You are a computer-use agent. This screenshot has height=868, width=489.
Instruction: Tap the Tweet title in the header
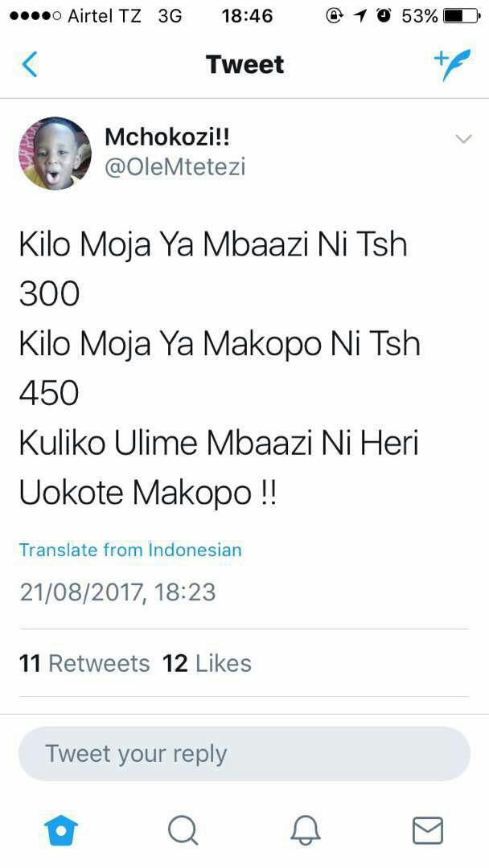(244, 64)
